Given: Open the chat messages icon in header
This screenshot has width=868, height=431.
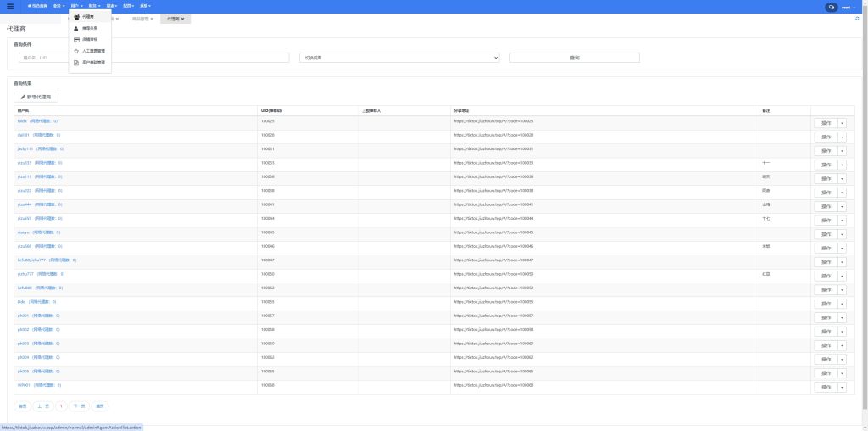Looking at the screenshot, I should pyautogui.click(x=832, y=7).
